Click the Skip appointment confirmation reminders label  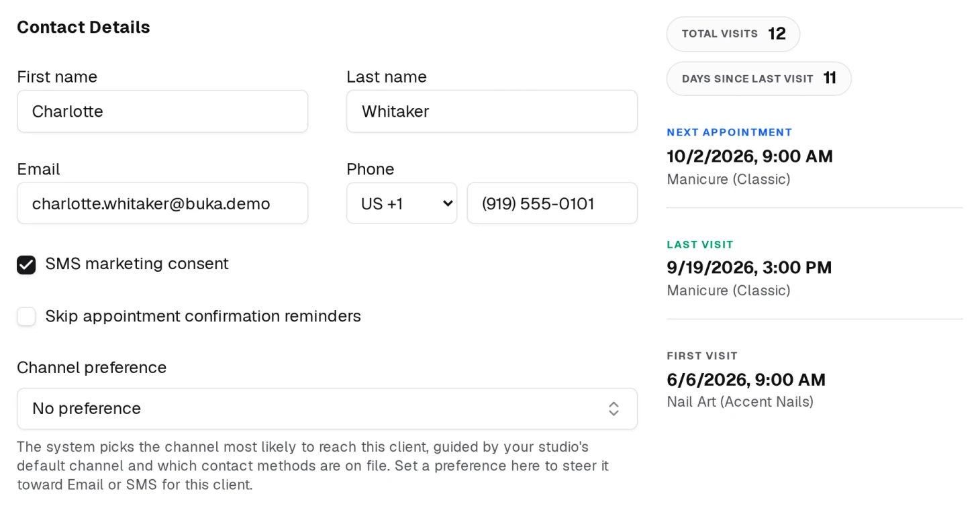[203, 316]
